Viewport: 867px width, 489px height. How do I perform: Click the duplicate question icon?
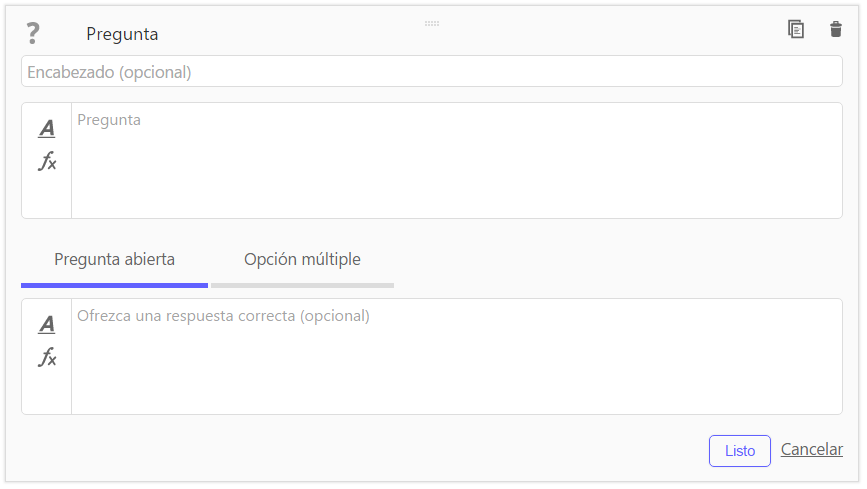click(x=796, y=29)
